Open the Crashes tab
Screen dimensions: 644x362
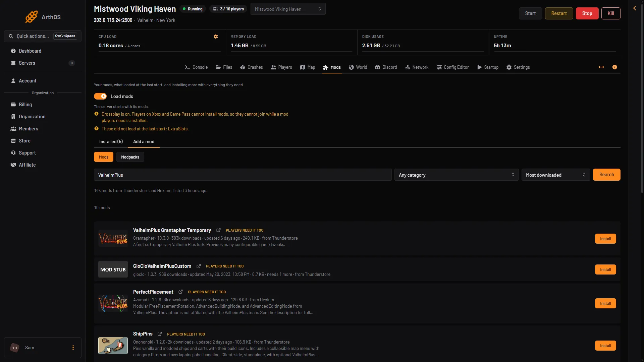[x=252, y=67]
